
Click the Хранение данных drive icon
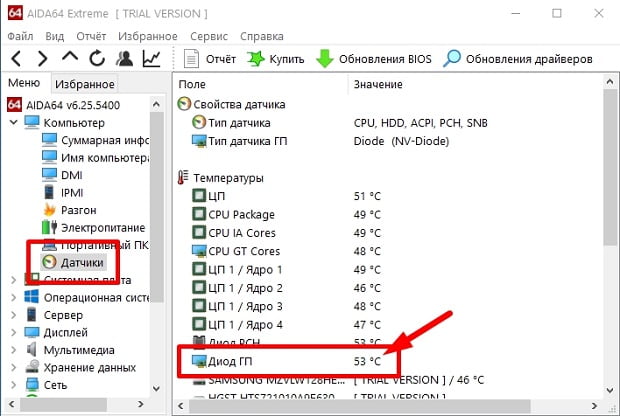32,367
